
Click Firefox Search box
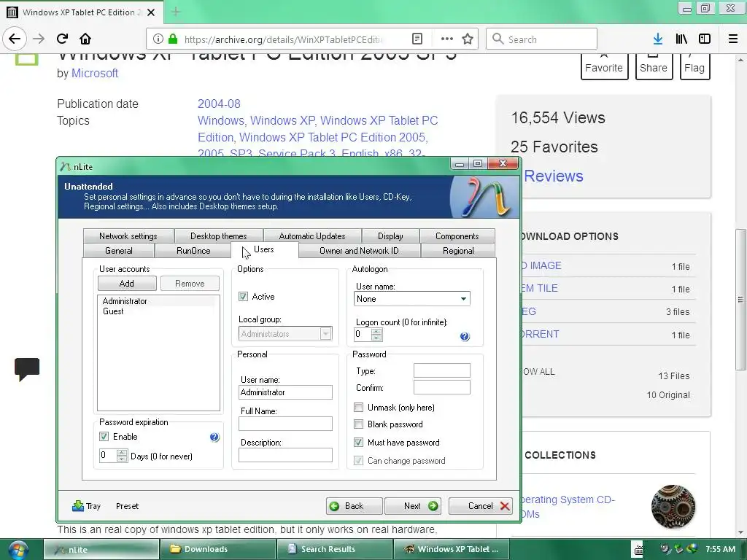tap(542, 39)
